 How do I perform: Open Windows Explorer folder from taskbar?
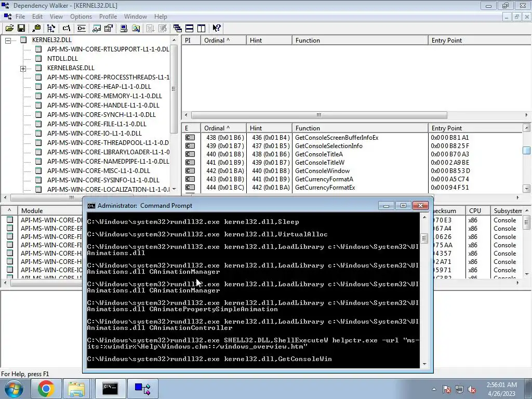click(76, 389)
